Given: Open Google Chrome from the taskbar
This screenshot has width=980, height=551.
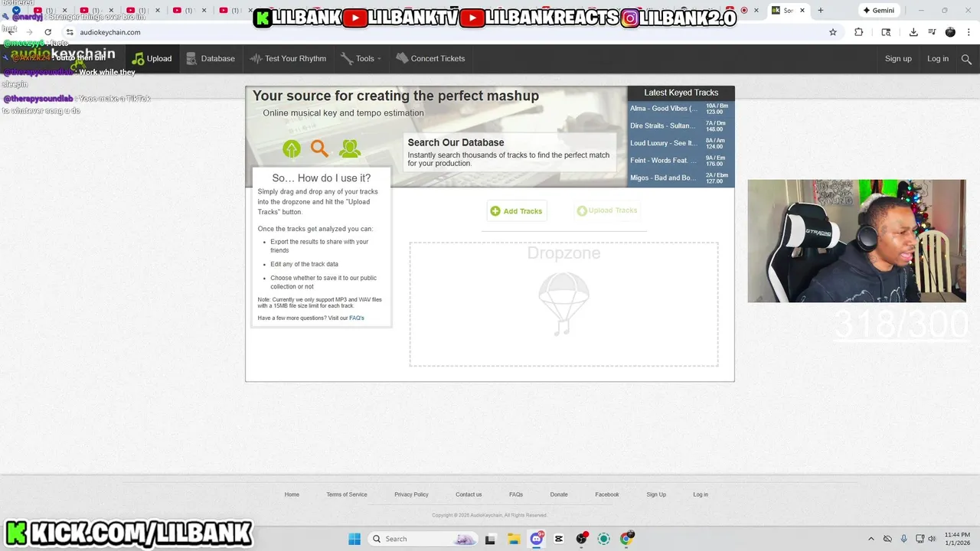Looking at the screenshot, I should click(x=626, y=539).
